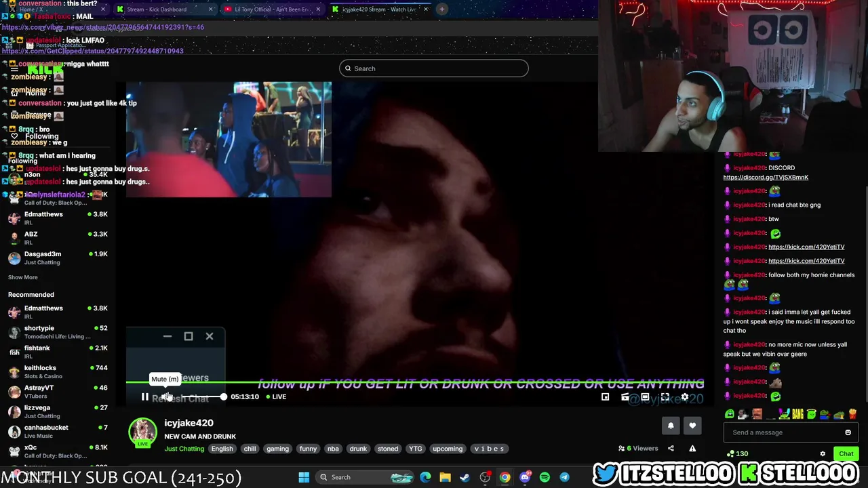Image resolution: width=868 pixels, height=488 pixels.
Task: Open Windows Start menu
Action: click(x=304, y=477)
